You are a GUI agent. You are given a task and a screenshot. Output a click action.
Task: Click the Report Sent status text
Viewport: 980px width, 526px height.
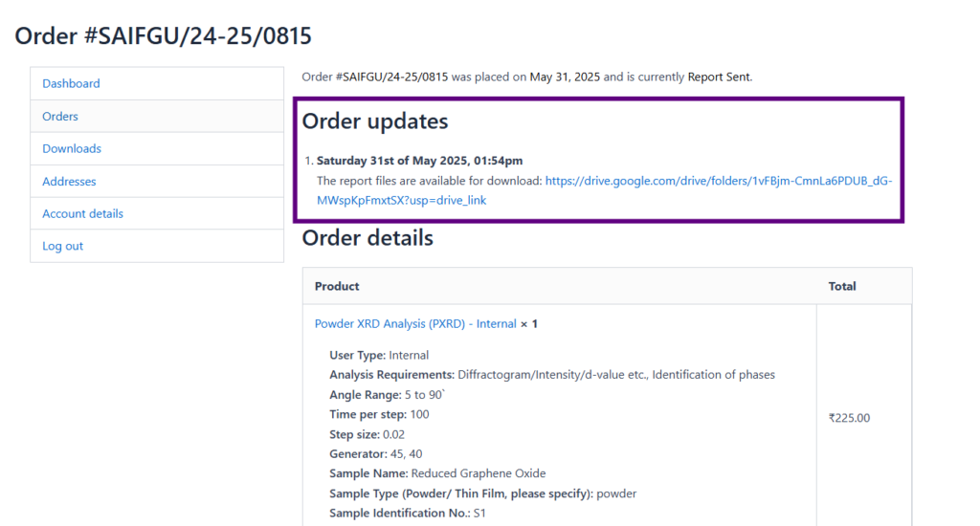(x=719, y=77)
